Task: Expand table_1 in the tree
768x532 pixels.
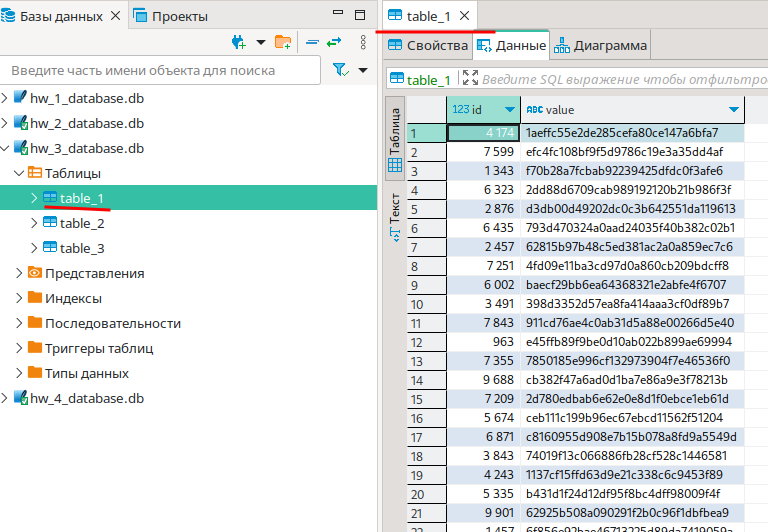Action: pyautogui.click(x=34, y=198)
